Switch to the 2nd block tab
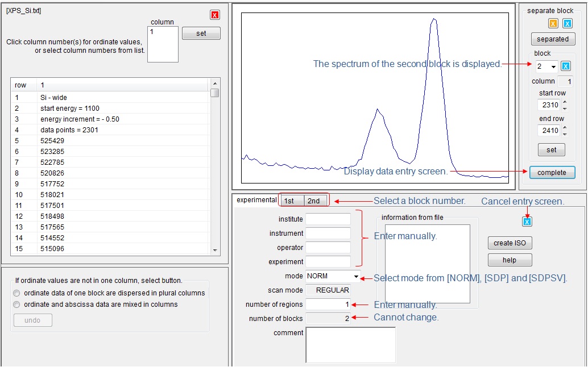Image resolution: width=588 pixels, height=367 pixels. (314, 201)
